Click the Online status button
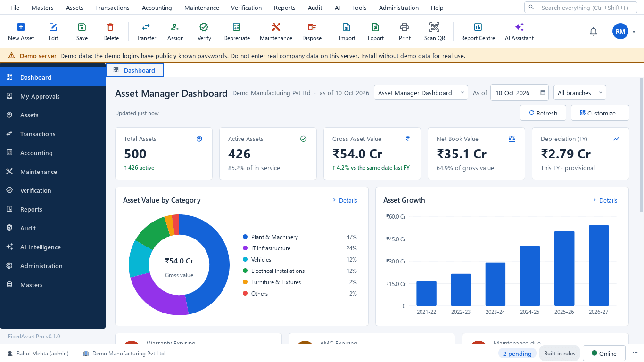 [x=604, y=354]
